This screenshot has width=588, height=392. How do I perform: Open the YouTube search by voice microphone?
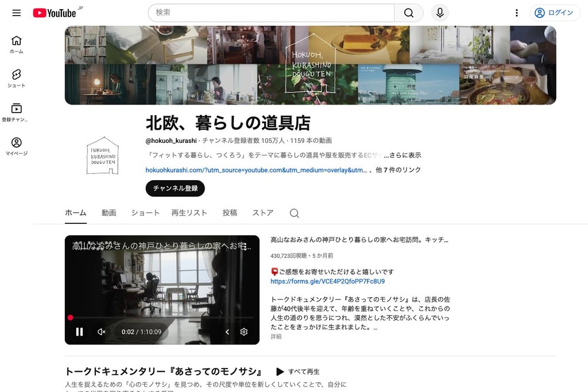point(439,13)
